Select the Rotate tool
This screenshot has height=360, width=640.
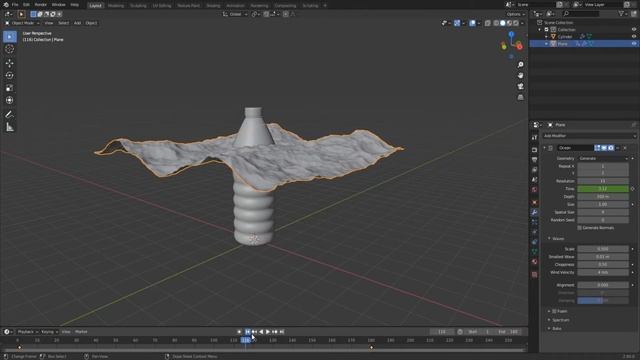[x=9, y=76]
